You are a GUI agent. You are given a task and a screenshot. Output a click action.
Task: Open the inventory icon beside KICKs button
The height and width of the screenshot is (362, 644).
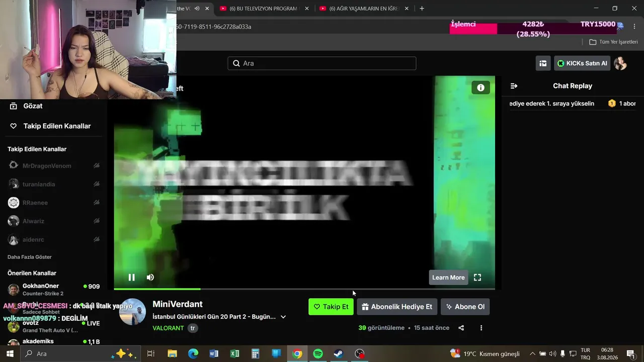pyautogui.click(x=543, y=63)
